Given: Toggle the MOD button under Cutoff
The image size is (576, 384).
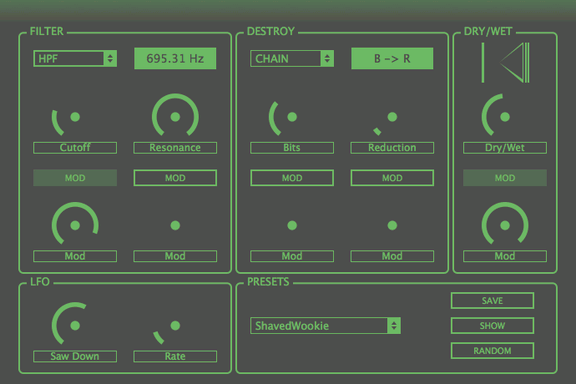Looking at the screenshot, I should pos(75,178).
